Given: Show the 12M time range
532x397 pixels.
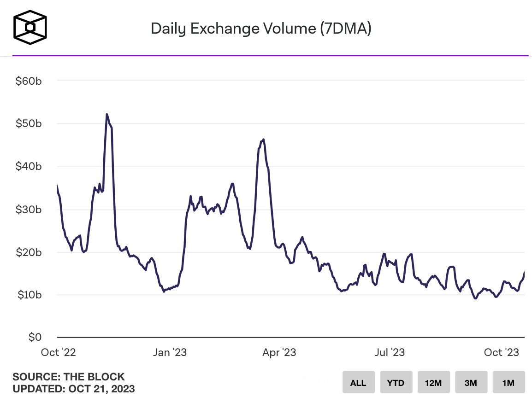Looking at the screenshot, I should (433, 383).
